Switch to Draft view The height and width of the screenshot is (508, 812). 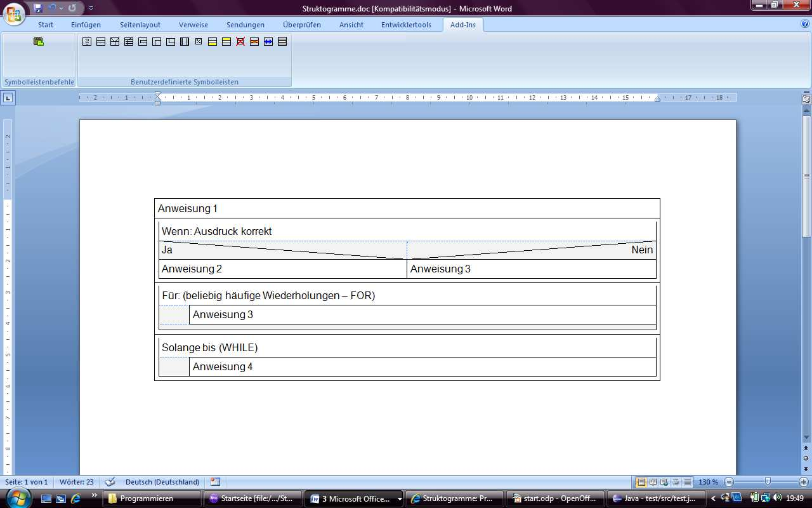pos(687,482)
